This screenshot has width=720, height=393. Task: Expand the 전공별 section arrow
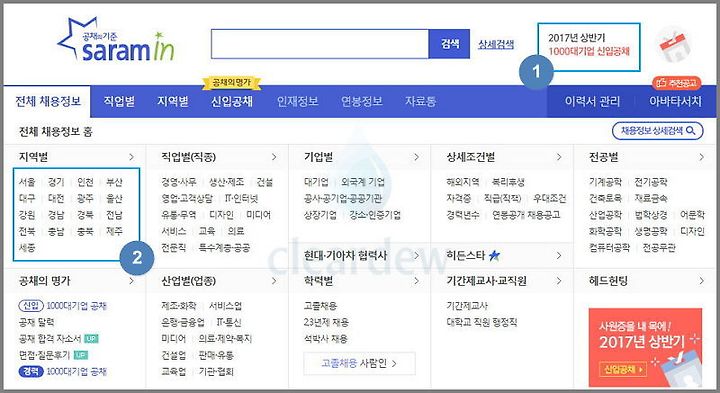tap(701, 157)
